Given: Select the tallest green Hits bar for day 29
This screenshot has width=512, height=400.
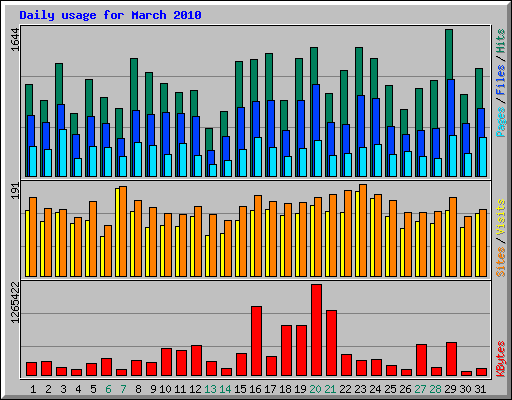Looking at the screenshot, I should click(x=449, y=54).
